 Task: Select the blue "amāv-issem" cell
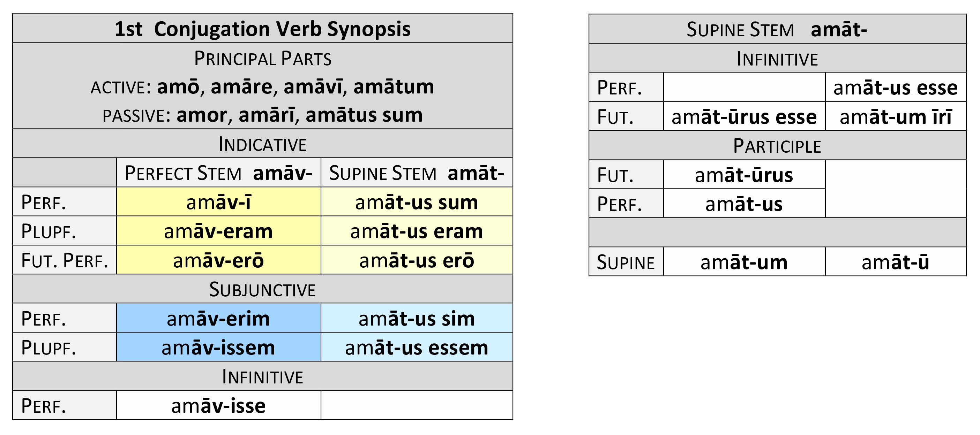point(218,348)
